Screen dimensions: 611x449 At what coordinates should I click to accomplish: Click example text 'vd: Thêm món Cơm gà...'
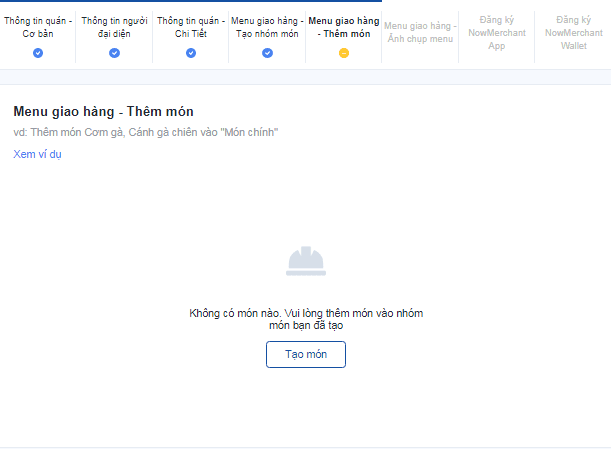point(146,133)
